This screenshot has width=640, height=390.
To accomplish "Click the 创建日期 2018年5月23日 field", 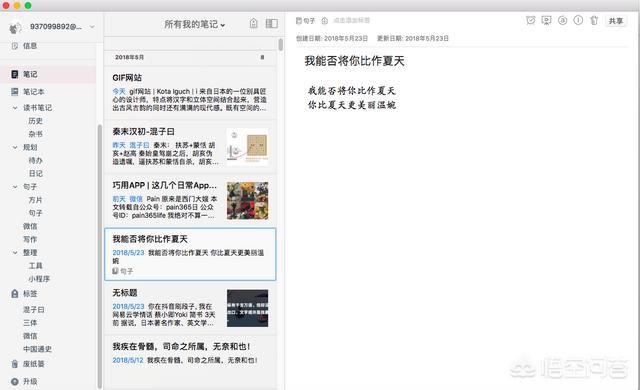I will [x=331, y=38].
